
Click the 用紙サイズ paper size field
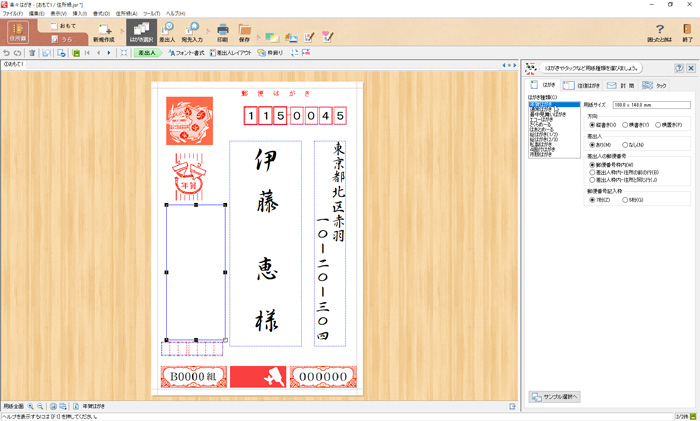(638, 104)
